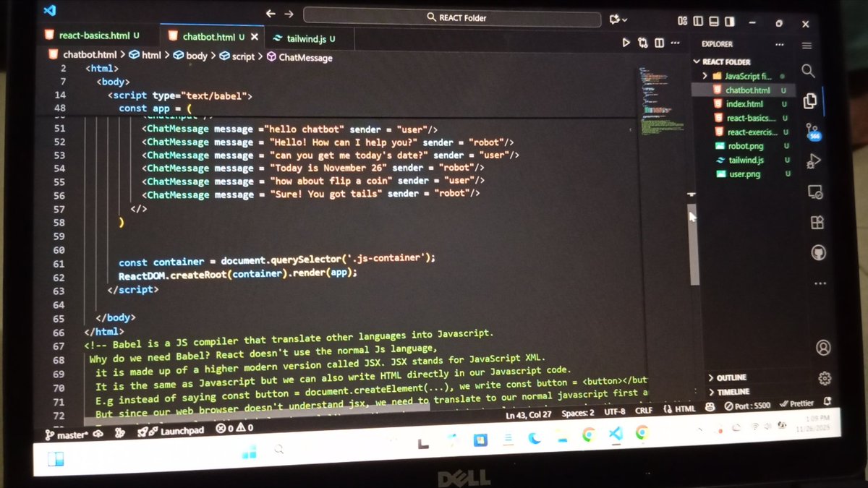Click the VS Code logo in title bar

pos(50,10)
